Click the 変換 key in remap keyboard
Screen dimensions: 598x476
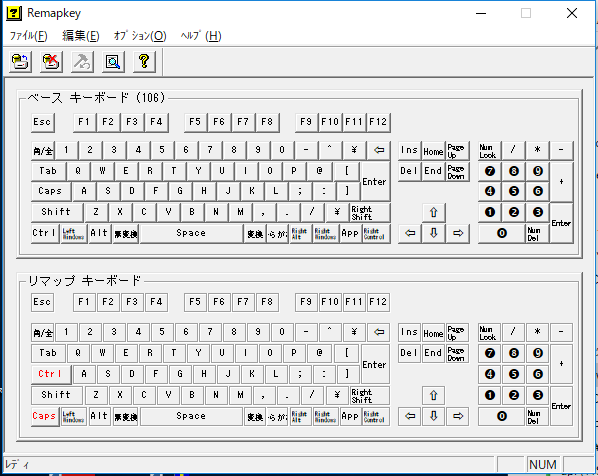tap(255, 416)
